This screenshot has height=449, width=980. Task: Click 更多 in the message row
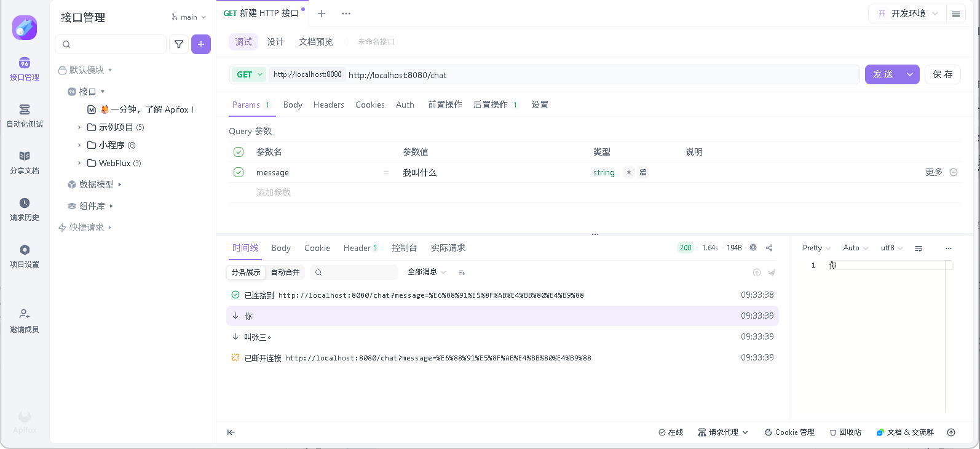[x=934, y=172]
